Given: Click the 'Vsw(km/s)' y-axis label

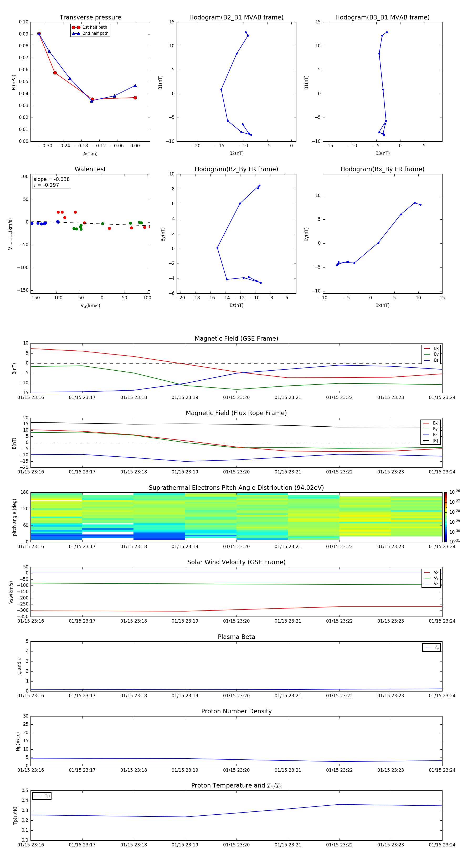Looking at the screenshot, I should coord(11,592).
